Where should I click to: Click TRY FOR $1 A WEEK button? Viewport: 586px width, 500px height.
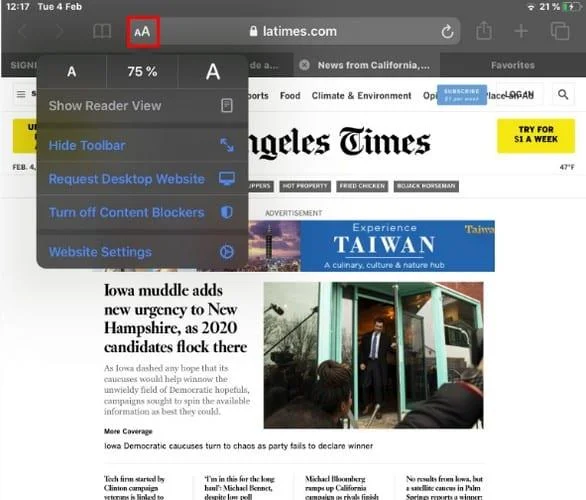pyautogui.click(x=536, y=135)
